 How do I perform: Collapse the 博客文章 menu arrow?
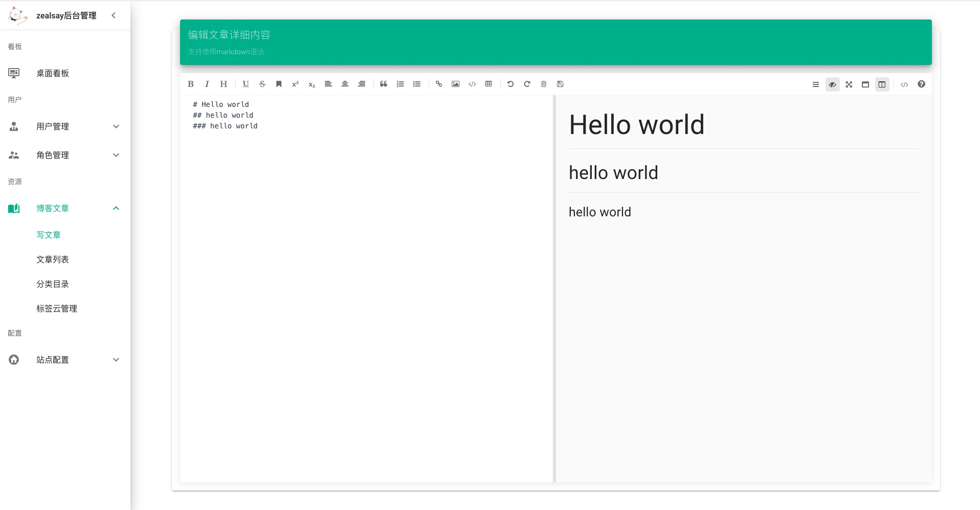(116, 208)
